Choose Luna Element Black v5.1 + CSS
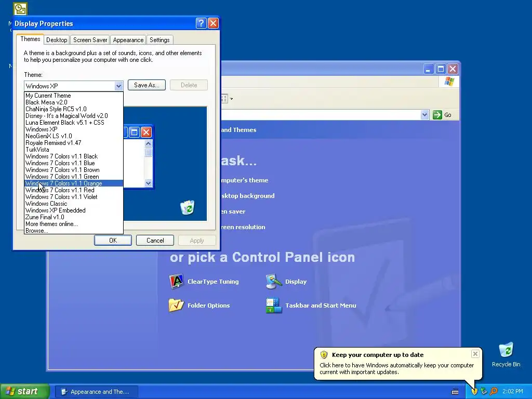The height and width of the screenshot is (399, 532). [x=74, y=123]
